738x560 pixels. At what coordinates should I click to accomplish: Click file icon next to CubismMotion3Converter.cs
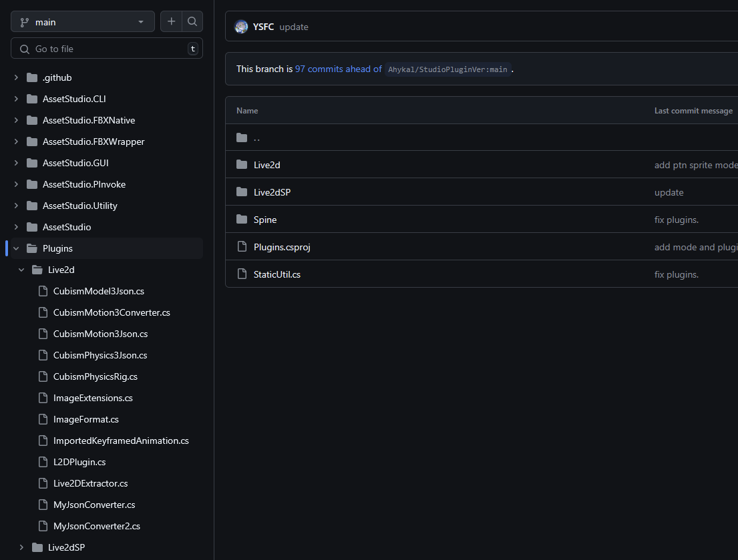pos(43,312)
